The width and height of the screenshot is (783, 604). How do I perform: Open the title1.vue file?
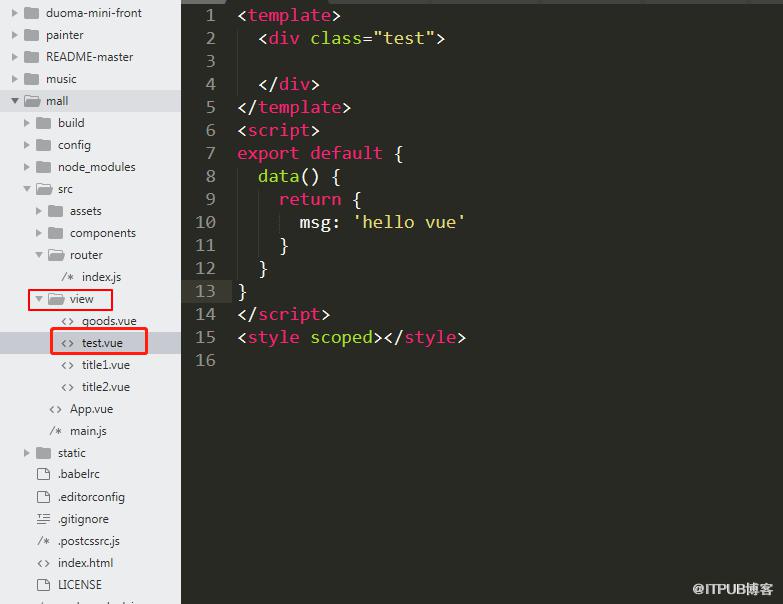(106, 365)
